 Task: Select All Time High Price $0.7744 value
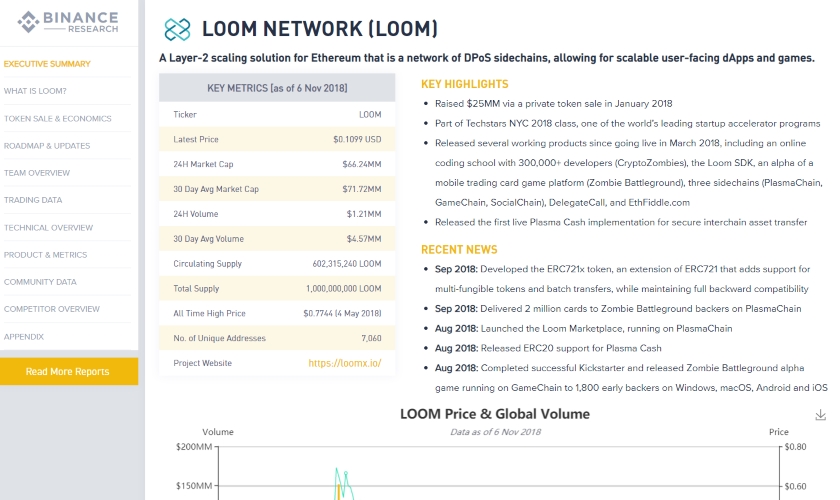pyautogui.click(x=342, y=314)
